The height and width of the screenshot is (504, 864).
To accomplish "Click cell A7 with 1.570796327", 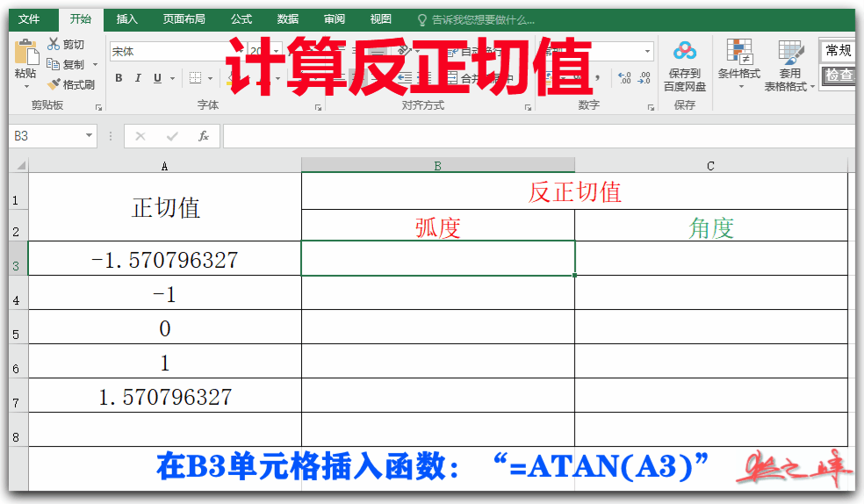I will click(x=165, y=395).
